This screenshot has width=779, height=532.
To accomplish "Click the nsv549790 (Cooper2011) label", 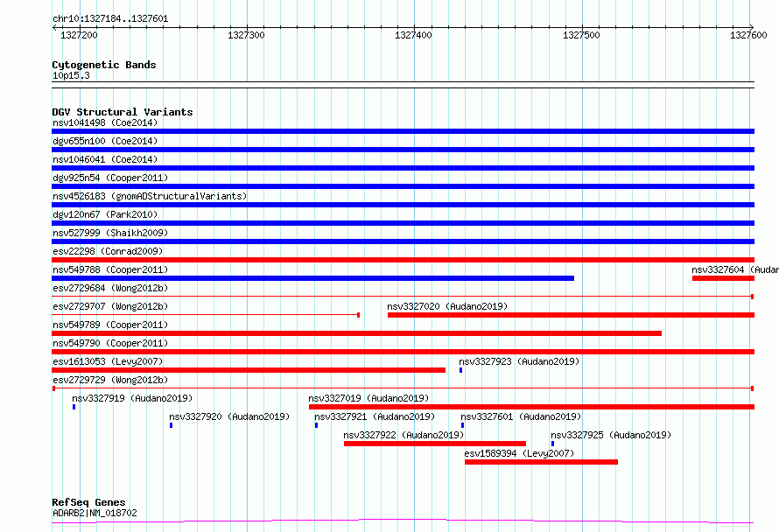I will click(x=110, y=343).
